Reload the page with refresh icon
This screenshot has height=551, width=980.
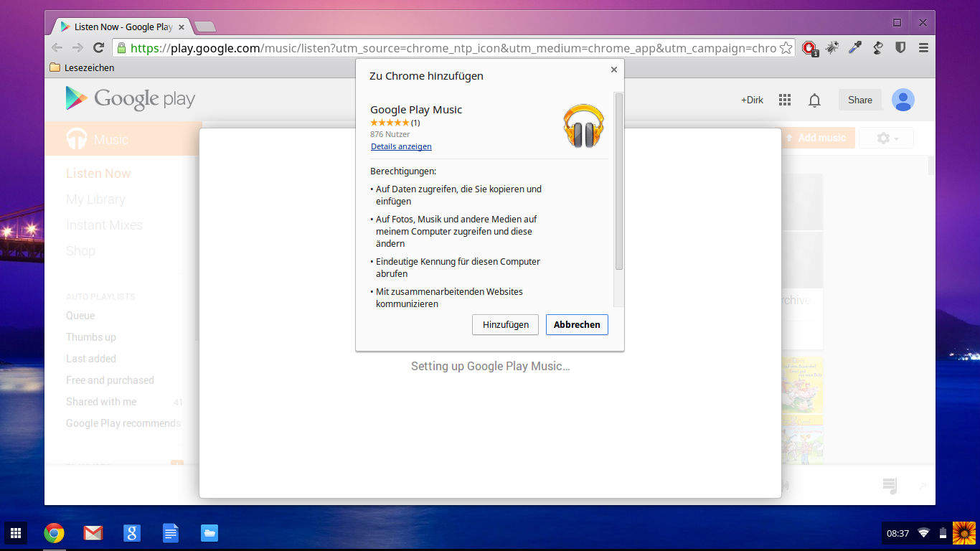99,48
